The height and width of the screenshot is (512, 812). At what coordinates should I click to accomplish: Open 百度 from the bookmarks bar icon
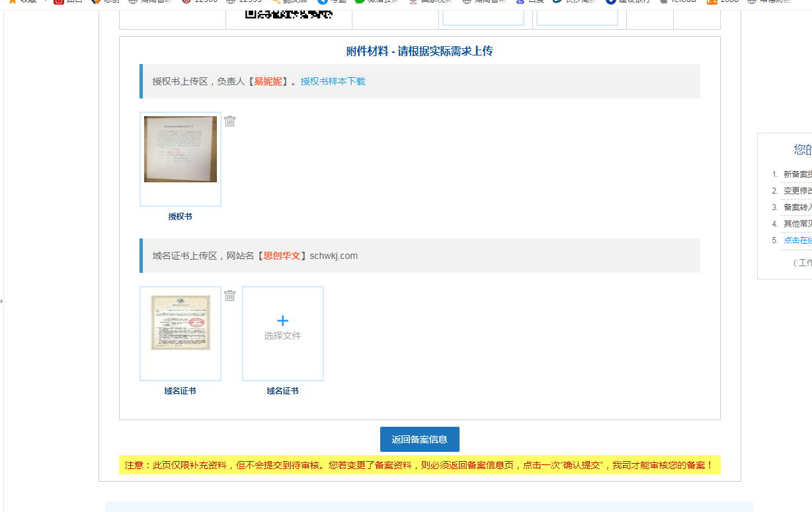[521, 2]
